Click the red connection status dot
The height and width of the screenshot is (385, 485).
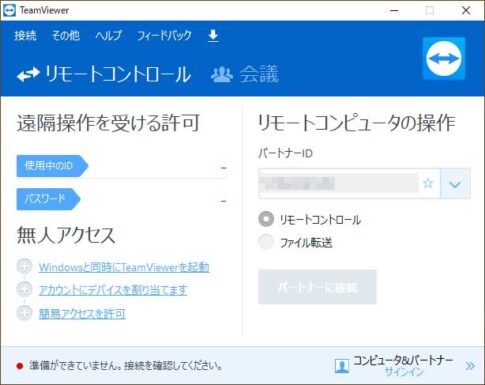pyautogui.click(x=20, y=366)
